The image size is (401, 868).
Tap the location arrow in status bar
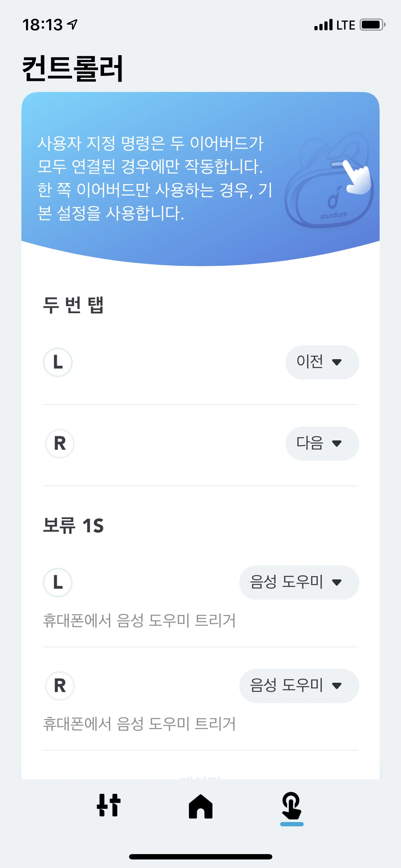click(73, 25)
